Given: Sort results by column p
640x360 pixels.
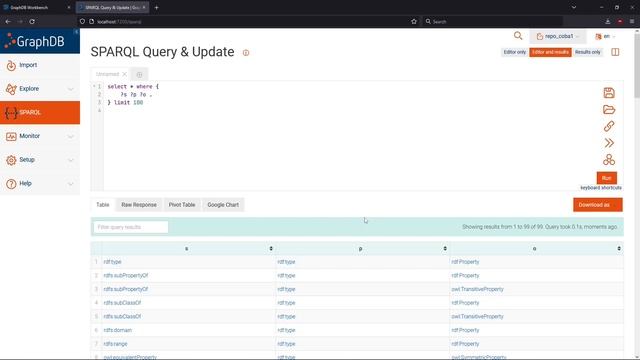Looking at the screenshot, I should (445, 249).
